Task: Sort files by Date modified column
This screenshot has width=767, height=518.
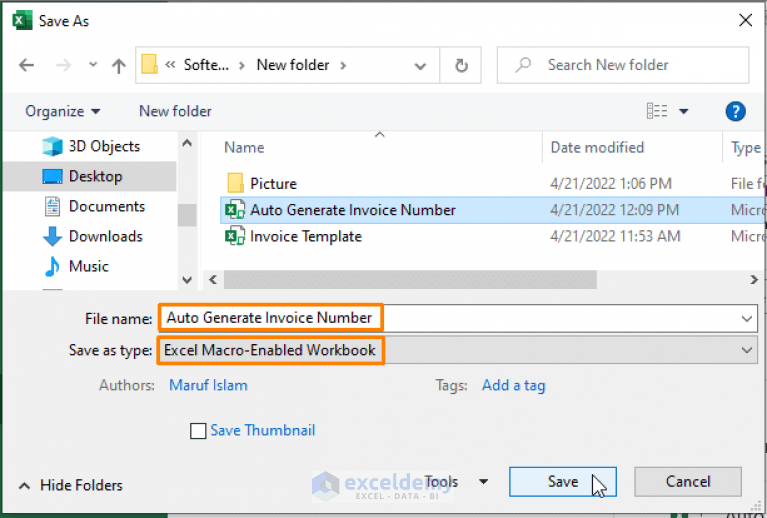Action: pyautogui.click(x=597, y=147)
